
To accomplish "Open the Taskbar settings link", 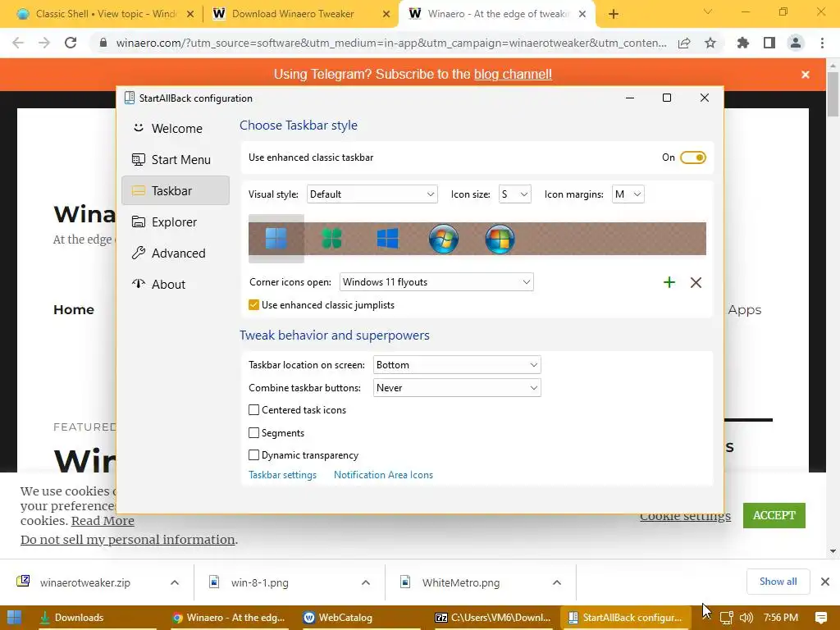I will click(282, 475).
